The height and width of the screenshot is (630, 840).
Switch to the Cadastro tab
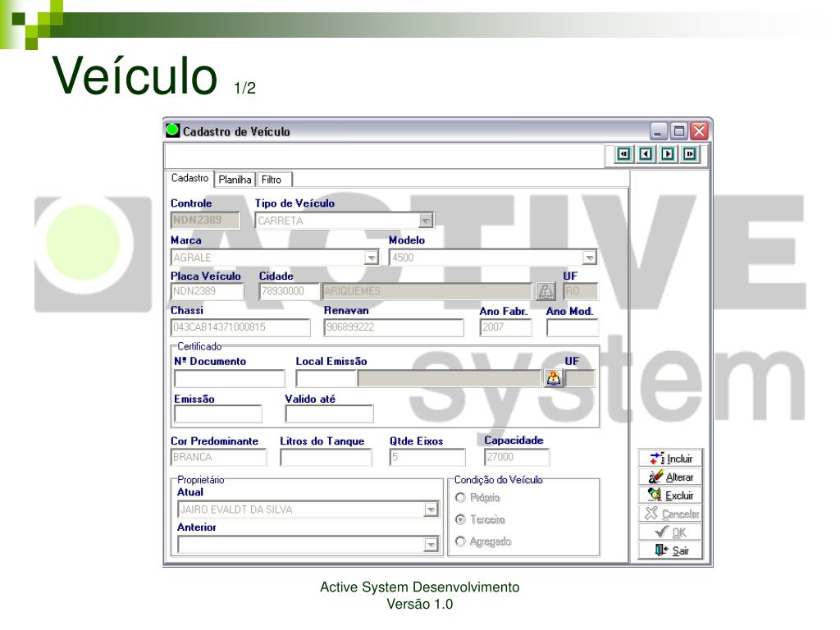coord(189,178)
